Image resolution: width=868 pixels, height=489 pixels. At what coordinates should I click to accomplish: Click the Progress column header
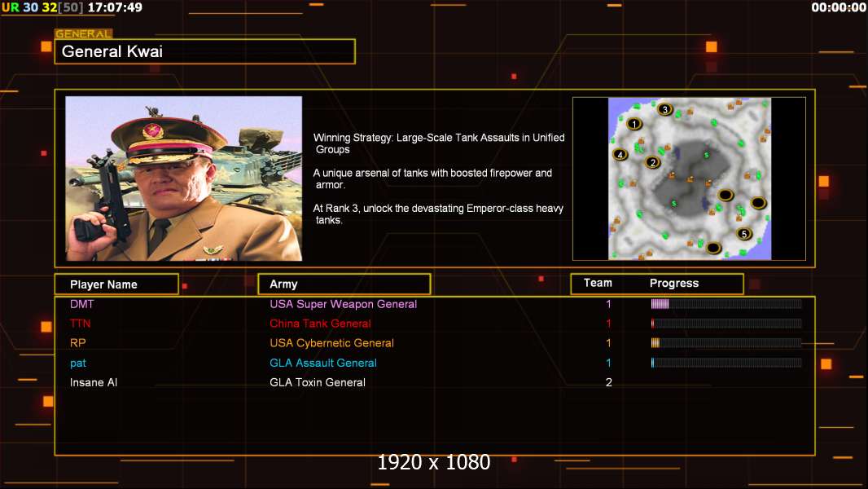674,283
